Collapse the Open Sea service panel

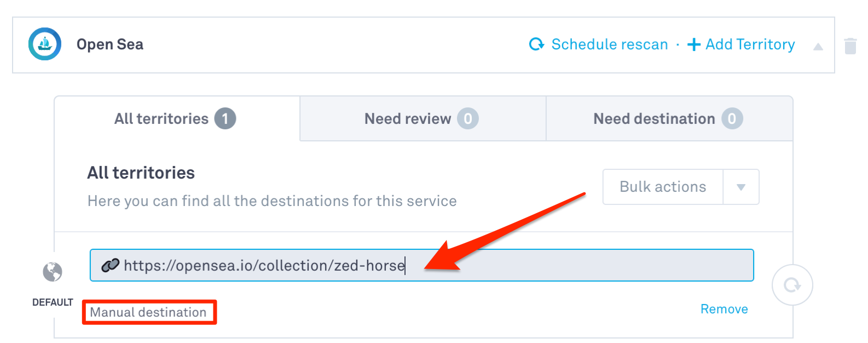click(818, 47)
